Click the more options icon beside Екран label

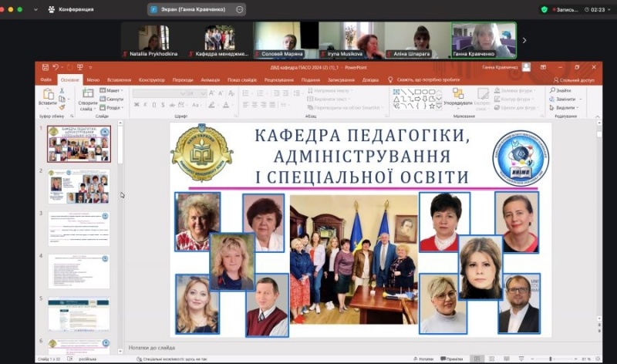click(240, 9)
